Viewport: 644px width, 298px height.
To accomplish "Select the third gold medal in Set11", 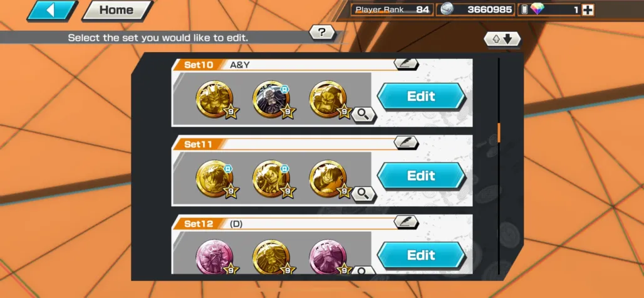I will pos(328,178).
